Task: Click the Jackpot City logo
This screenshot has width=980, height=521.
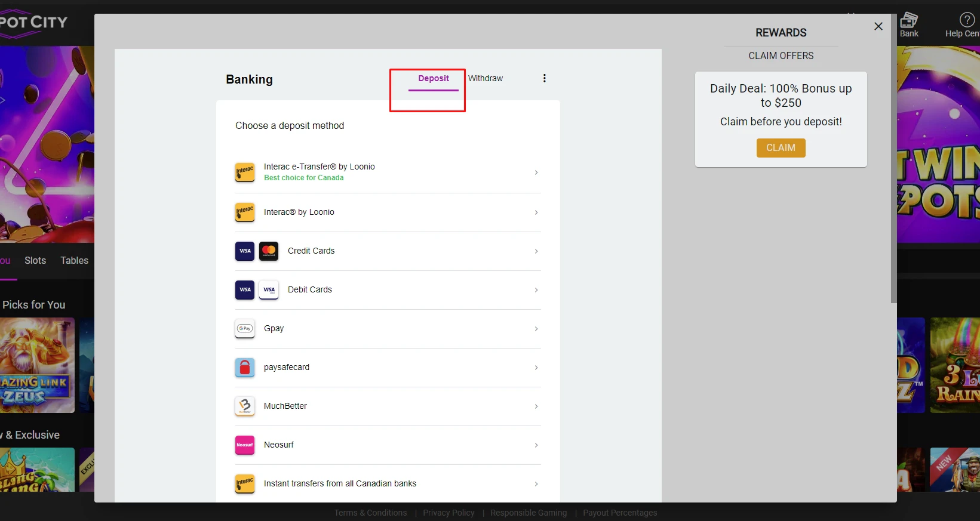Action: 33,23
